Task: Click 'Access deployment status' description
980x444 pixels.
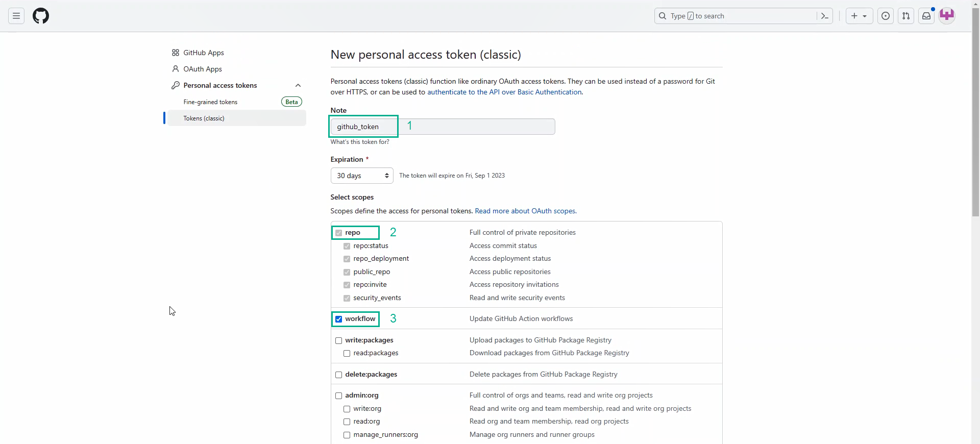Action: [510, 258]
